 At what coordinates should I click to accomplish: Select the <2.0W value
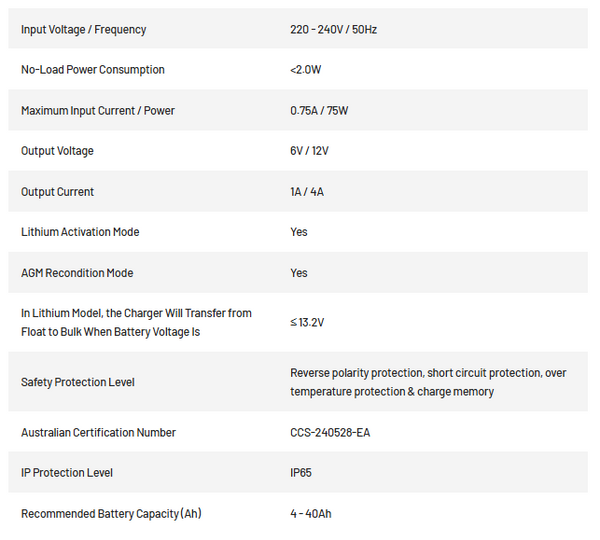click(305, 70)
